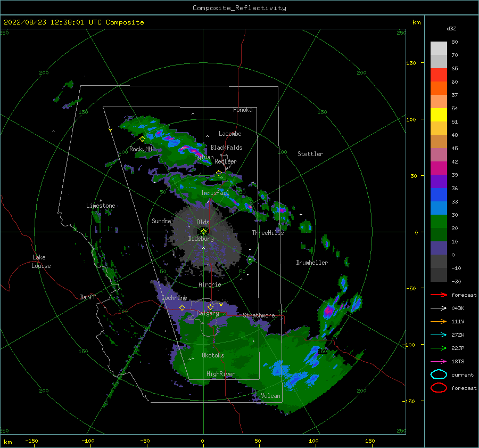
Task: Click the dBZ legend heading
Action: click(x=451, y=28)
